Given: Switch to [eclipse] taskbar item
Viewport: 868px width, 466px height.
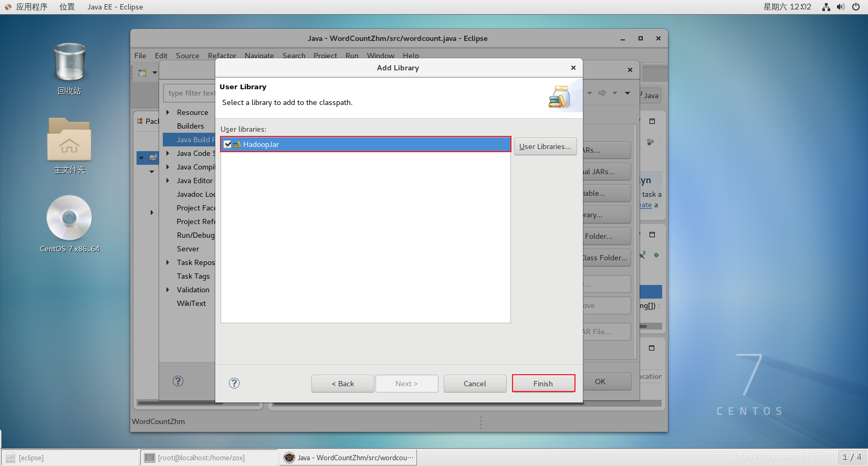Looking at the screenshot, I should 70,458.
